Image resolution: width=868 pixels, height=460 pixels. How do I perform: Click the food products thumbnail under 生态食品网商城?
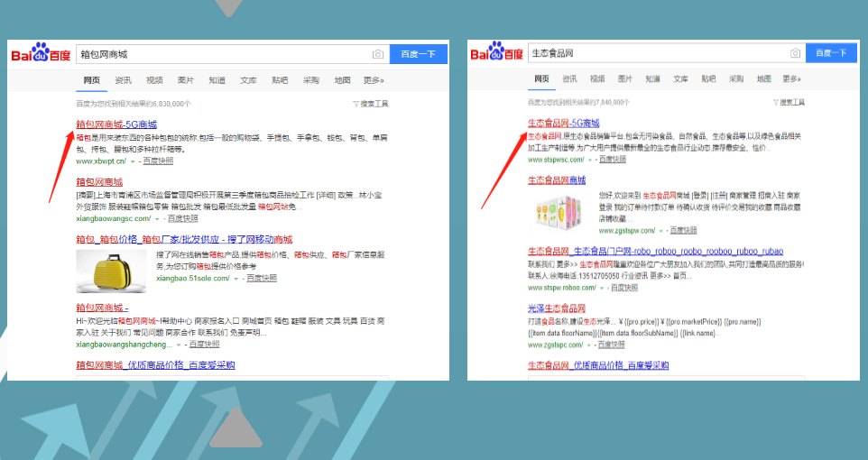[559, 214]
